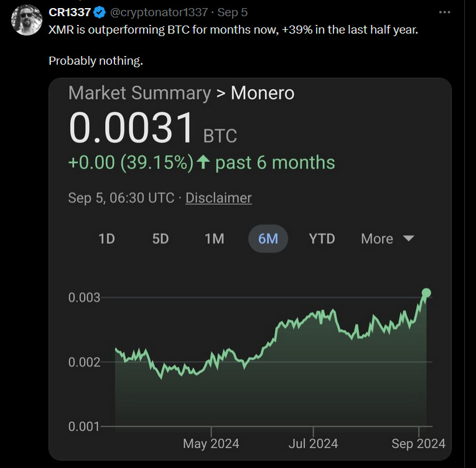Image resolution: width=476 pixels, height=468 pixels.
Task: Click the Market Summary breadcrumb
Action: tap(139, 93)
